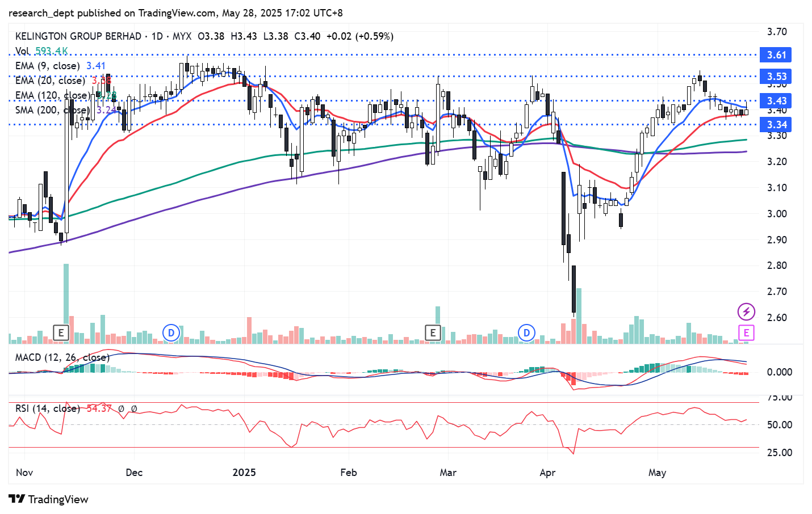Screen dimensions: 812x514
Task: Select the 3.43 price level label
Action: [776, 101]
